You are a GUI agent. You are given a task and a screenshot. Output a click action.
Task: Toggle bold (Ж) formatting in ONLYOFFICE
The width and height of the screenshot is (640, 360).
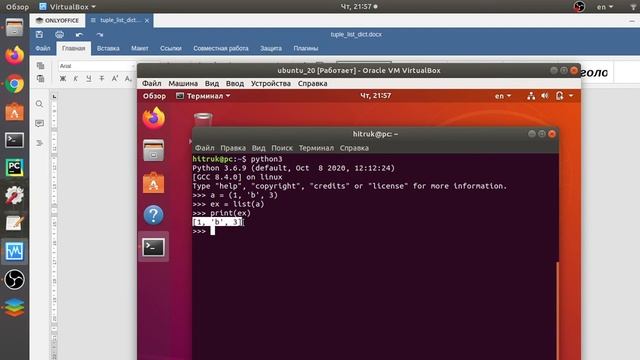[63, 78]
